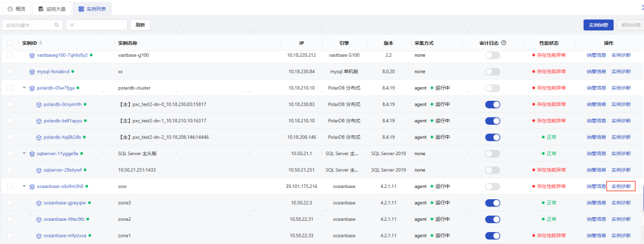Enable audit log toggle for mysql-fonakivd
Screen dimensions: 644x244
(492, 72)
